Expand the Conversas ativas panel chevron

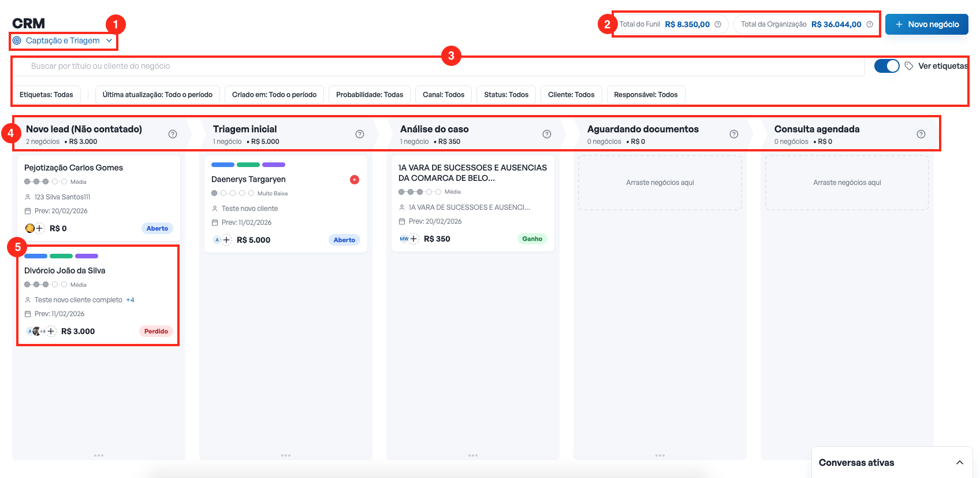coord(960,462)
